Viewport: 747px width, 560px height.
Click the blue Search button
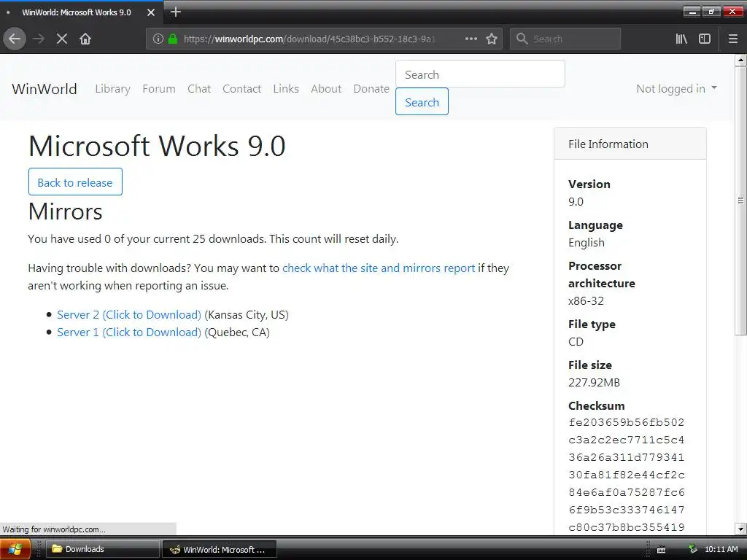point(422,101)
